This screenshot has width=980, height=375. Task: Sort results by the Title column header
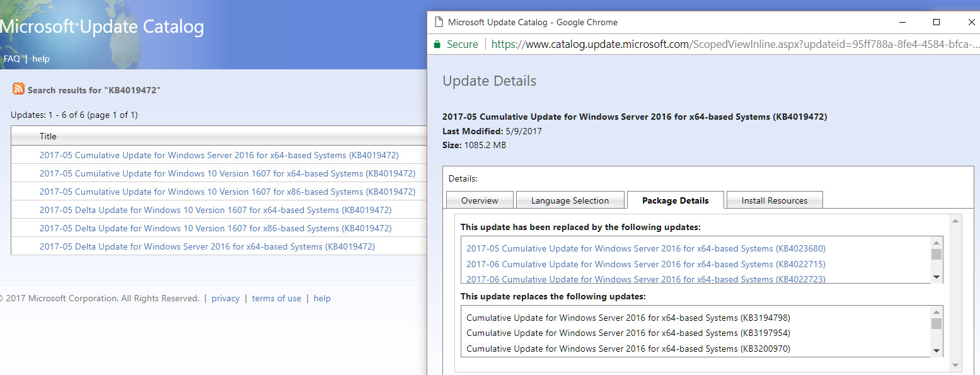[x=48, y=136]
